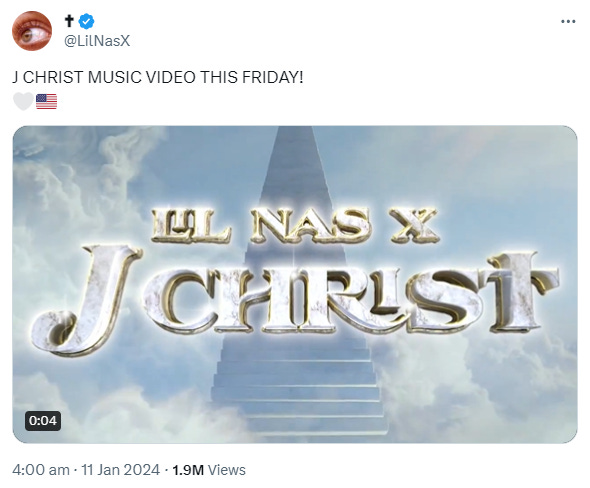Click the white heart emoji
The width and height of the screenshot is (590, 488).
23,102
